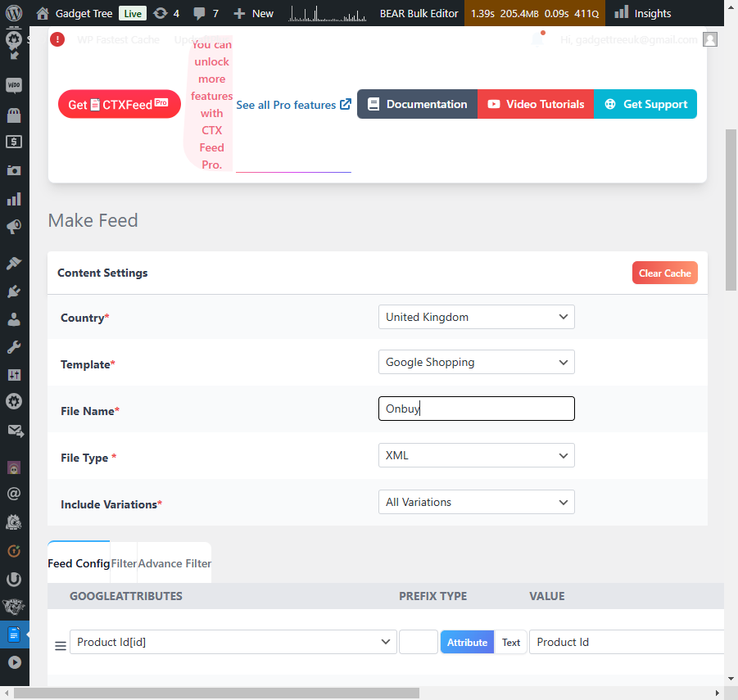
Task: Click the Live environment badge
Action: point(133,13)
